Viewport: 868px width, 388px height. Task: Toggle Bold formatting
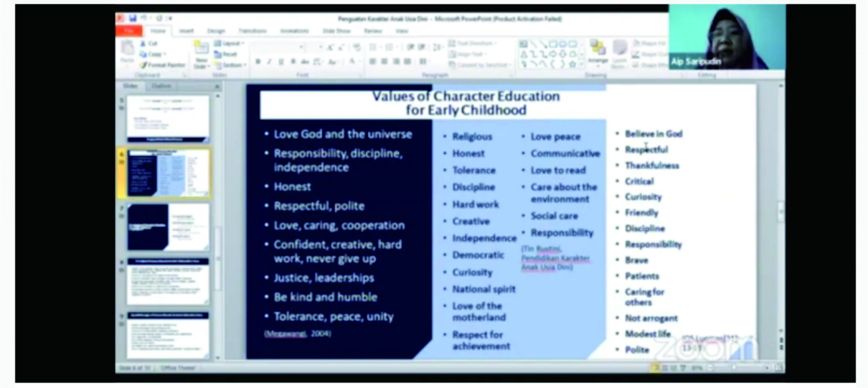(258, 62)
